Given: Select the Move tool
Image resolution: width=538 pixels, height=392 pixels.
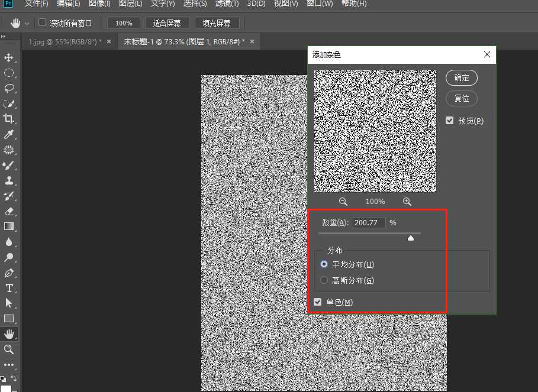Looking at the screenshot, I should [x=8, y=57].
